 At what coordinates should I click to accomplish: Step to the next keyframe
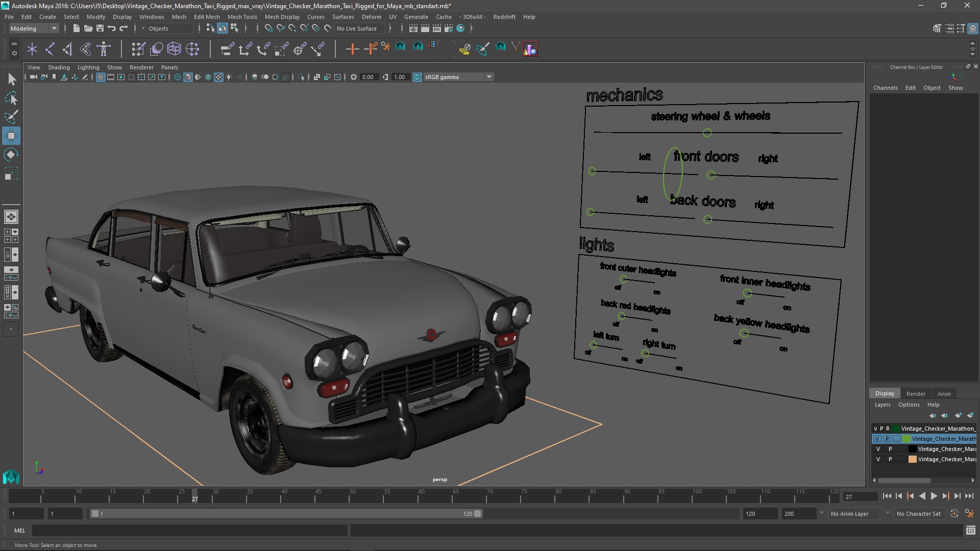click(x=946, y=496)
